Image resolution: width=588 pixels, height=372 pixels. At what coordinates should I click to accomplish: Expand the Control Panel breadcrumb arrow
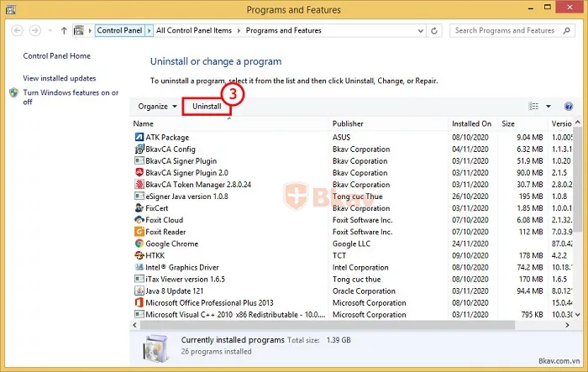point(150,30)
